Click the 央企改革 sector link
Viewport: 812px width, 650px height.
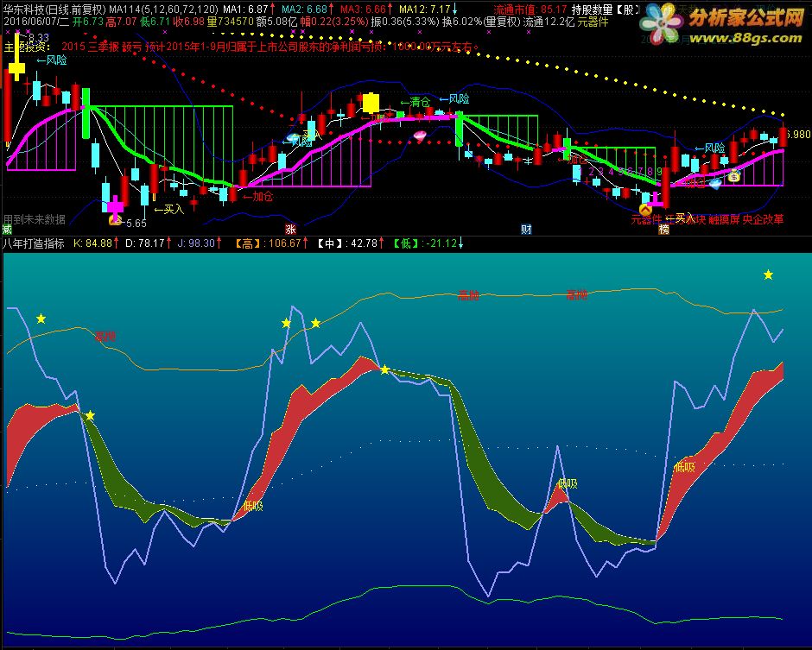[764, 219]
